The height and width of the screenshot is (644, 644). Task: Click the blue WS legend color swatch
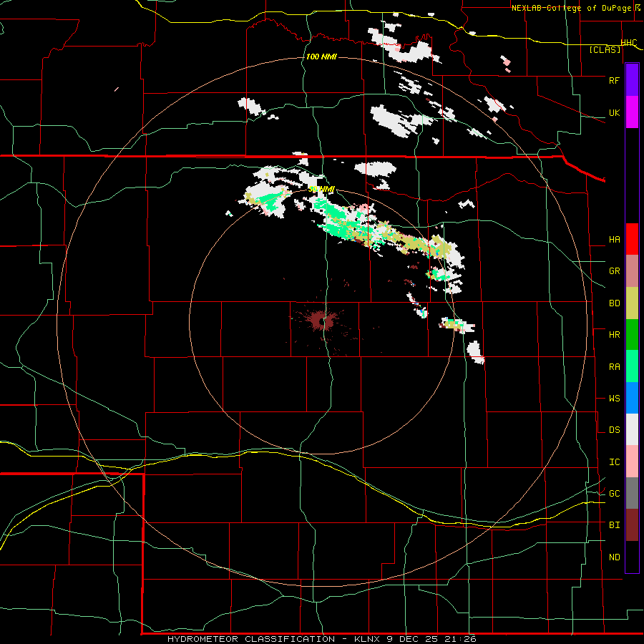[632, 398]
